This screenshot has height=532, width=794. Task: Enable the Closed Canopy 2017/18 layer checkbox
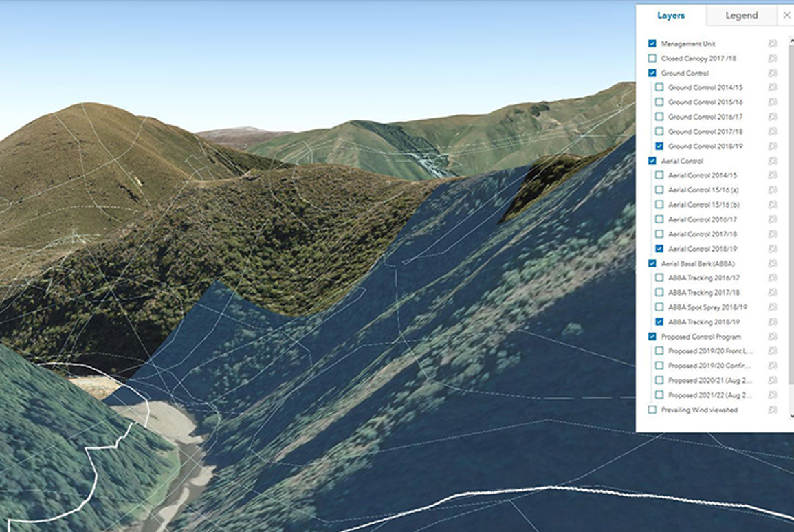(652, 58)
